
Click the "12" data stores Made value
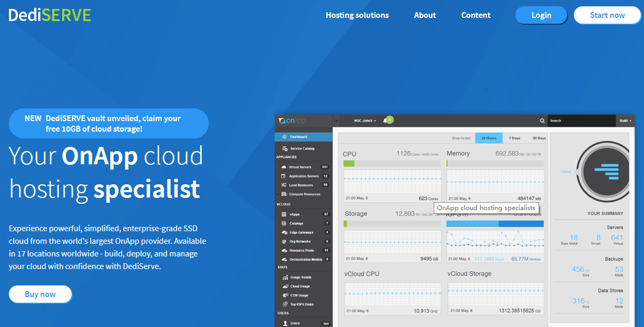(x=619, y=301)
